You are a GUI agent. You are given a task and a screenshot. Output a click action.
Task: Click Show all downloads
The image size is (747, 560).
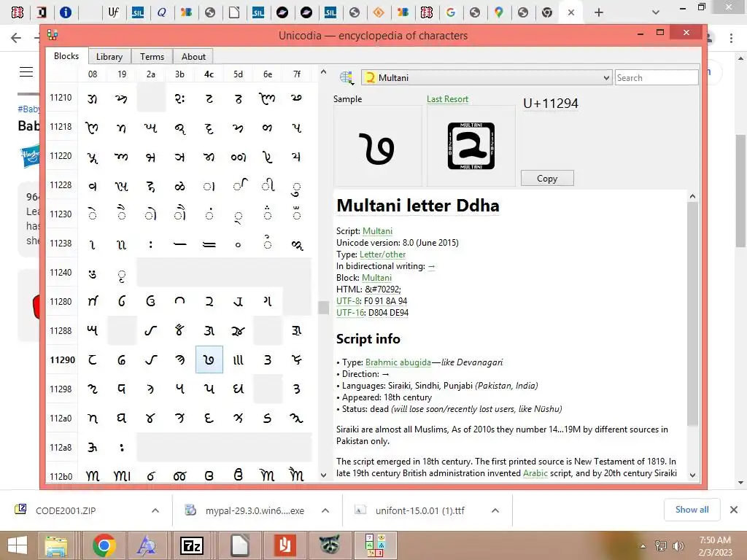692,510
